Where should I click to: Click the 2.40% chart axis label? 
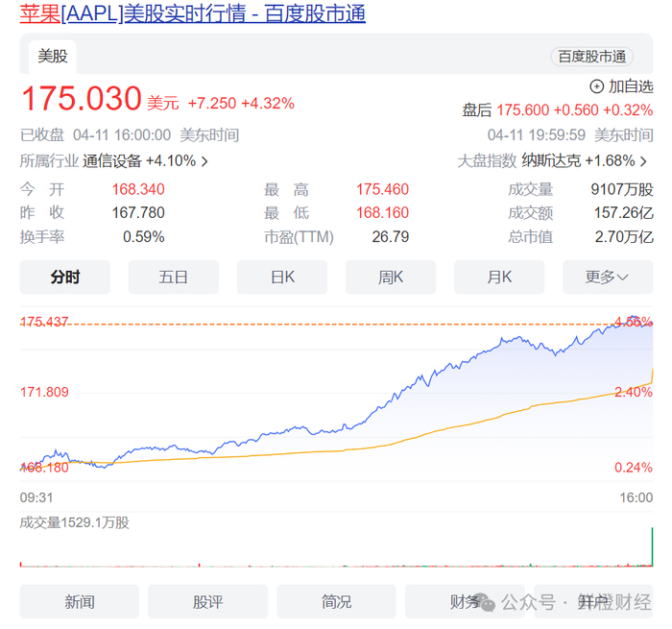click(x=634, y=392)
